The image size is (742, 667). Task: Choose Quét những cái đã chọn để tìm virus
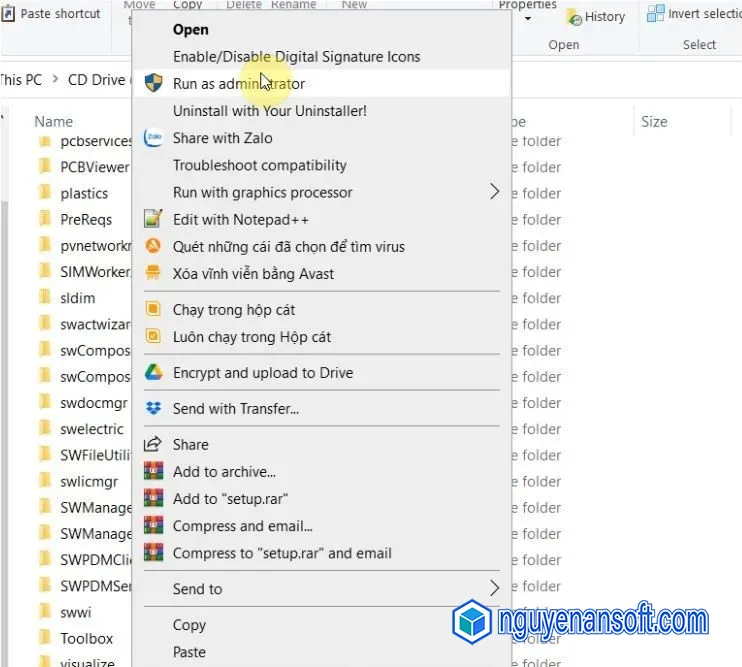click(x=289, y=246)
